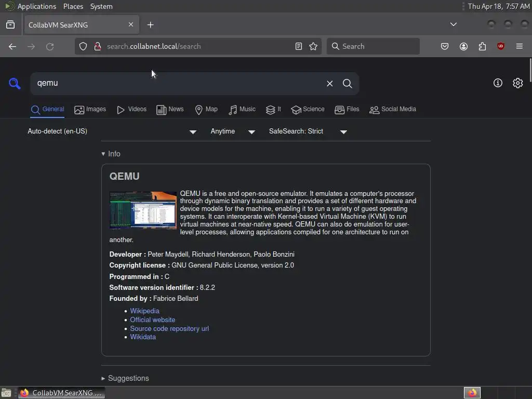
Task: Open the Pocket icon
Action: (x=445, y=46)
